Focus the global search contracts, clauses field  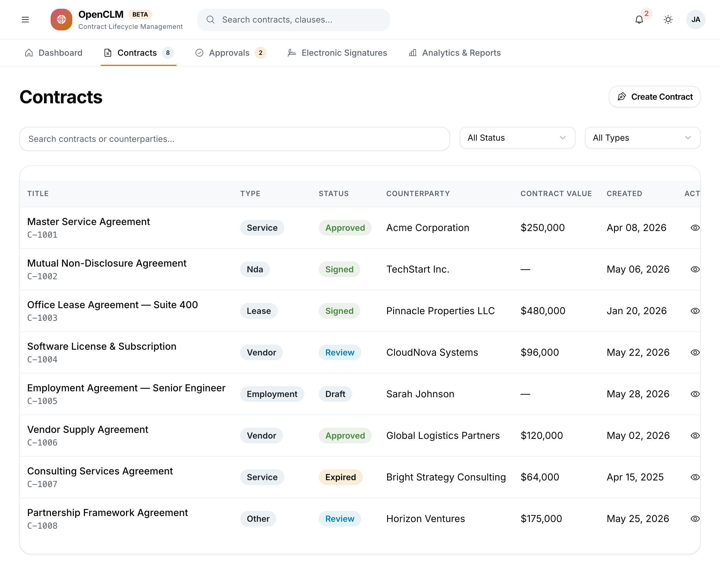coord(293,20)
